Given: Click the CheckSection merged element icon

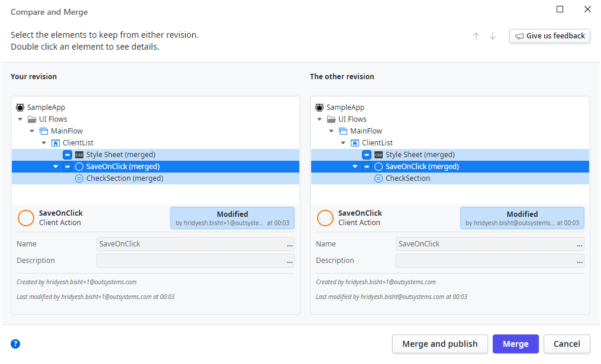Looking at the screenshot, I should [79, 178].
